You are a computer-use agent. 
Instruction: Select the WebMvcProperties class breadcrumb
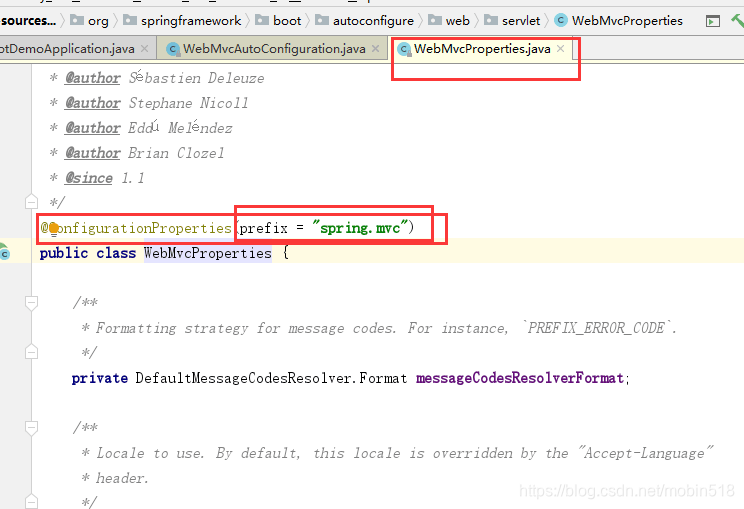(619, 20)
